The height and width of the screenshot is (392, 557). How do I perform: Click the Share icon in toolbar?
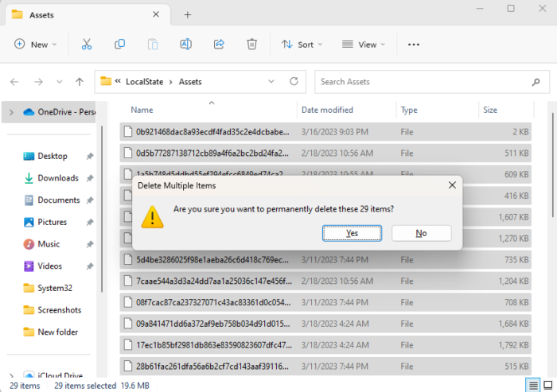219,45
